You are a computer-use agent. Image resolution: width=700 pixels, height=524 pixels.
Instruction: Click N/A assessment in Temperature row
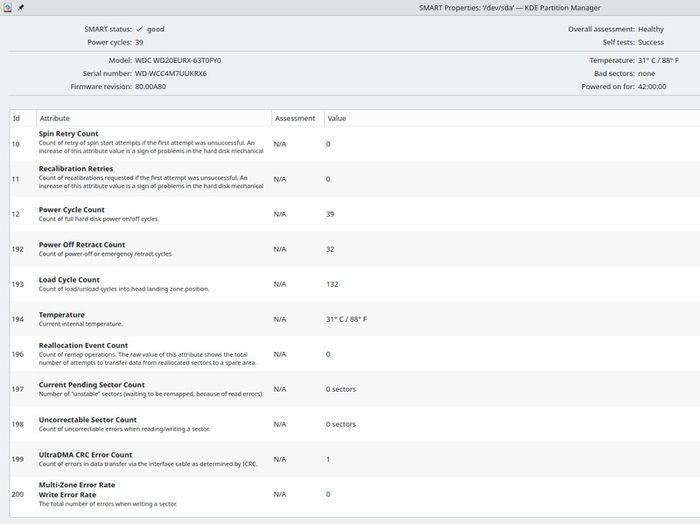pos(280,319)
